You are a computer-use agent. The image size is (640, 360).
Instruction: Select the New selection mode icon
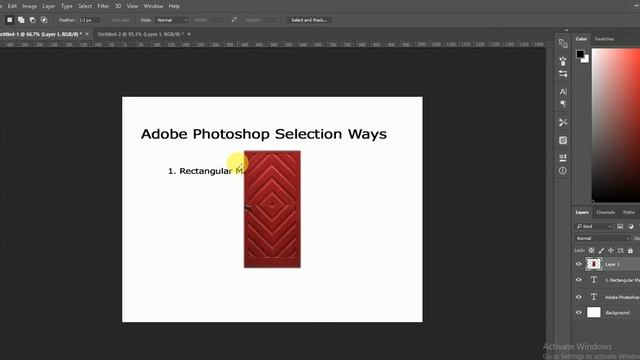pyautogui.click(x=9, y=20)
